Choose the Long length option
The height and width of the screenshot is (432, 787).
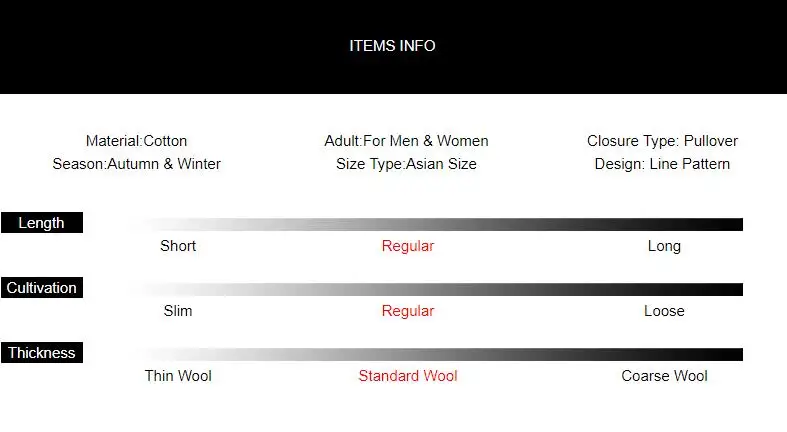(664, 246)
